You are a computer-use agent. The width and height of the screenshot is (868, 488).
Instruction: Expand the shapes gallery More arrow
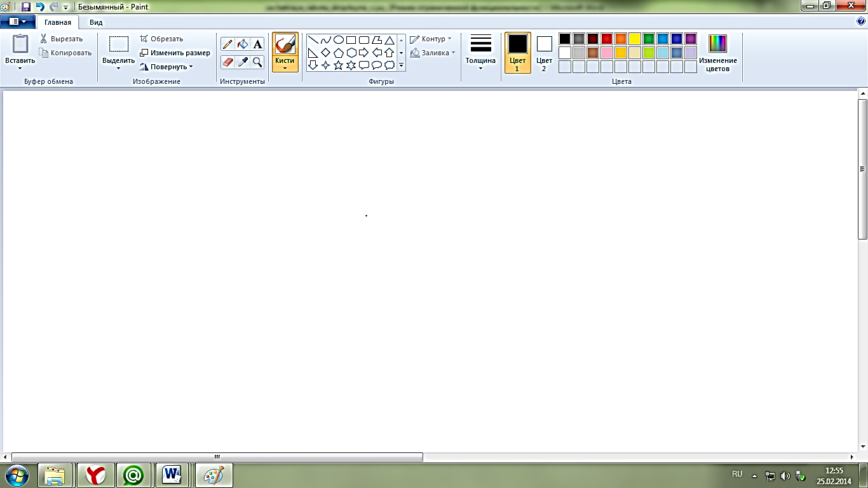point(402,65)
